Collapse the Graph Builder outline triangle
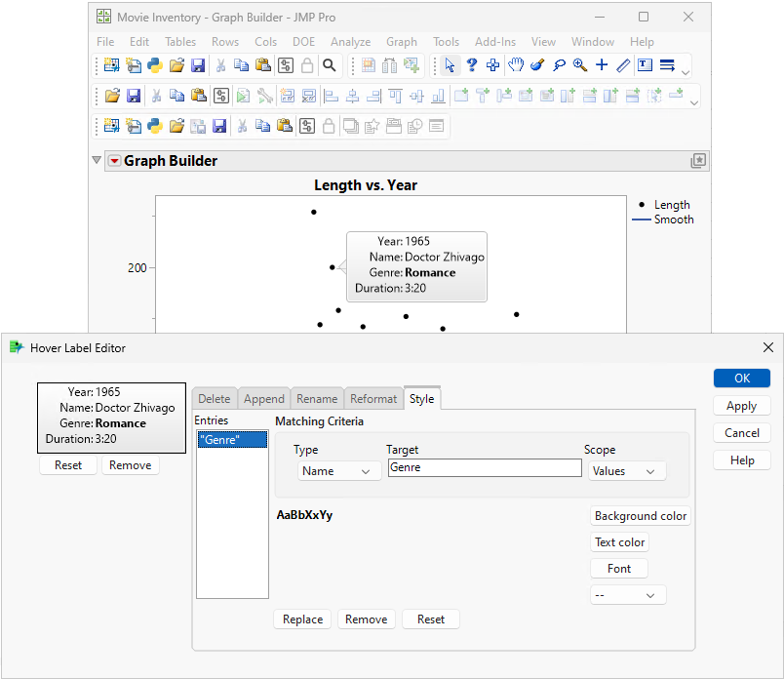This screenshot has height=679, width=784. 97,161
